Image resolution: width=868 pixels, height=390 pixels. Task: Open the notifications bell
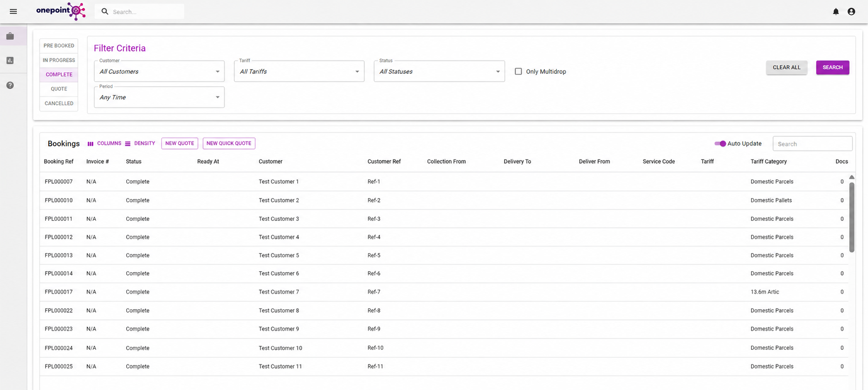tap(836, 12)
